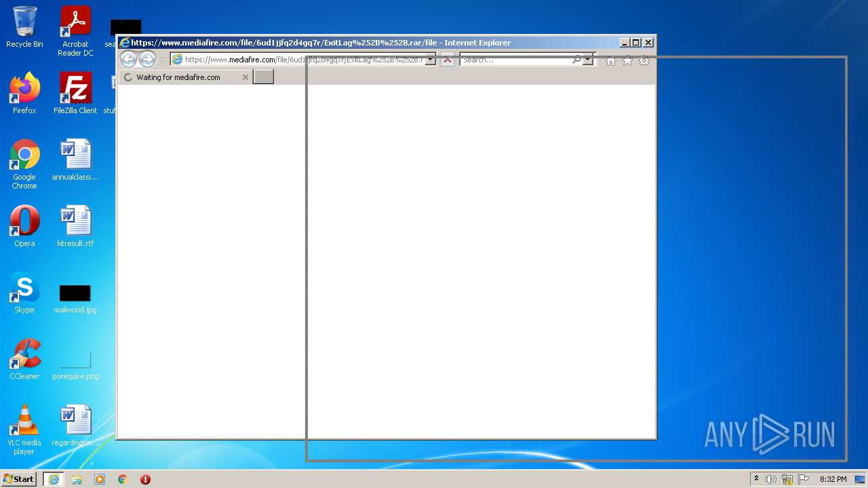Click the Search box in Internet Explorer
This screenshot has height=488, width=868.
(x=515, y=60)
